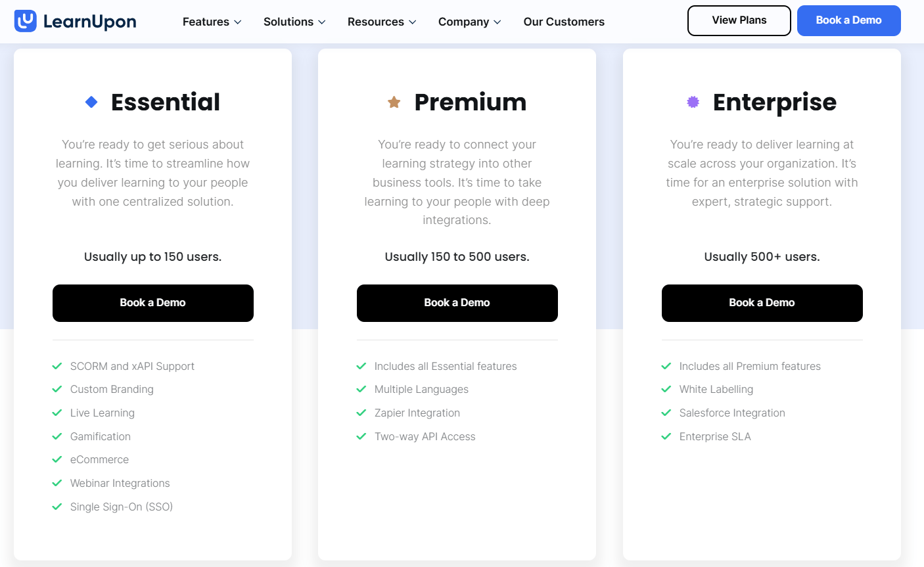The width and height of the screenshot is (924, 567).
Task: Open the Company dropdown
Action: pos(469,22)
